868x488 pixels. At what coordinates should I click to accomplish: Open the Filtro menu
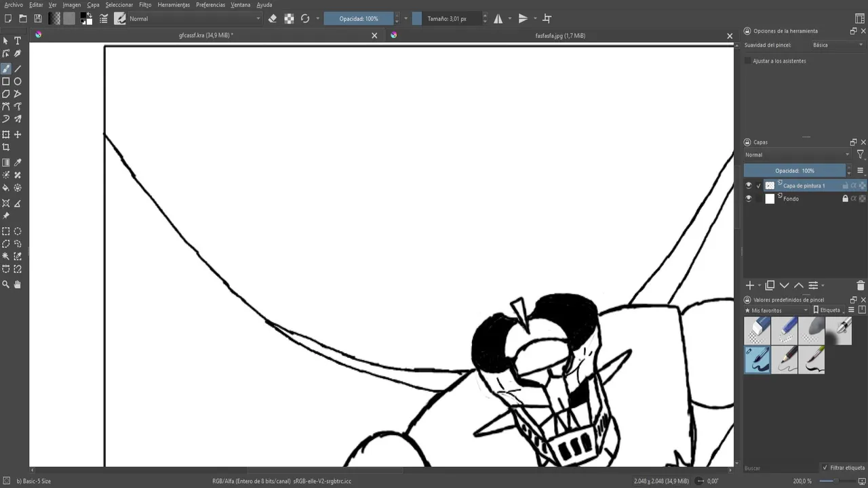click(145, 5)
